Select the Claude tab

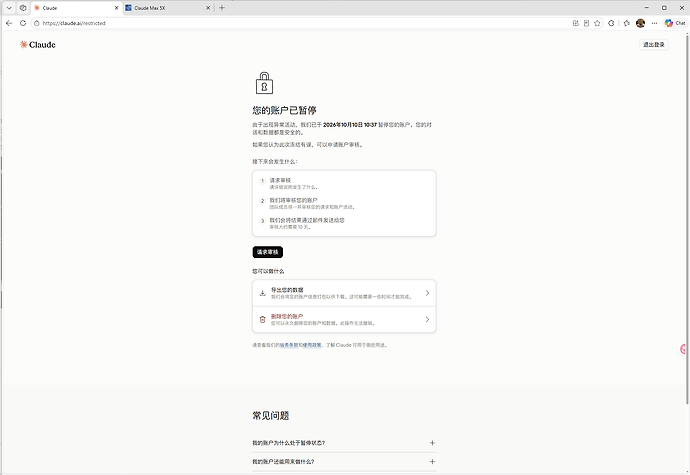coord(75,8)
